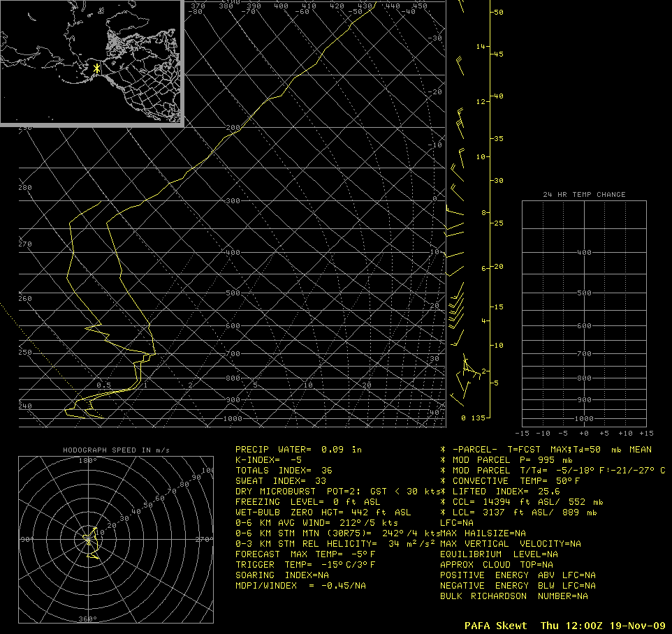
Task: Click the 0-3 KM STM REL HELICITY value
Action: [335, 544]
